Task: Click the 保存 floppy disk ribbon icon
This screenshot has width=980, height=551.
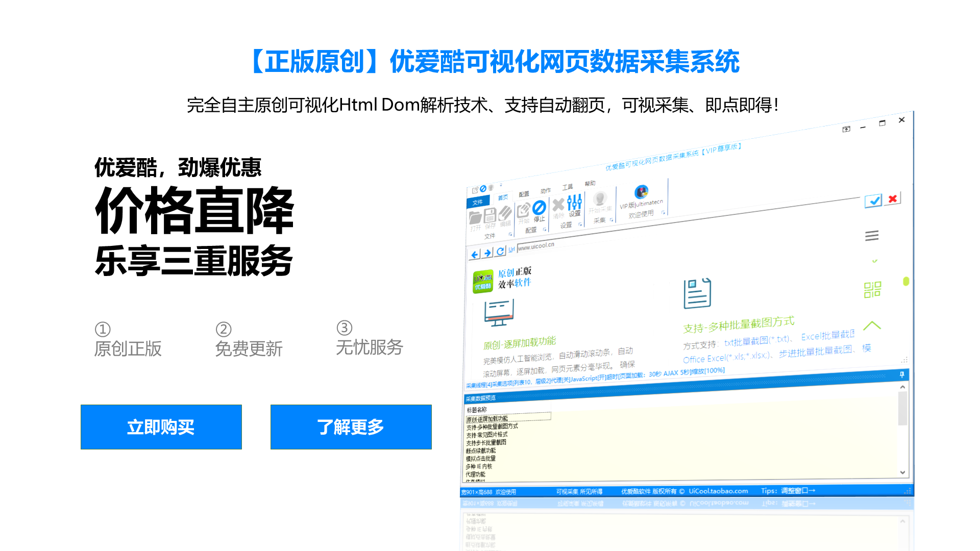Action: click(x=490, y=215)
